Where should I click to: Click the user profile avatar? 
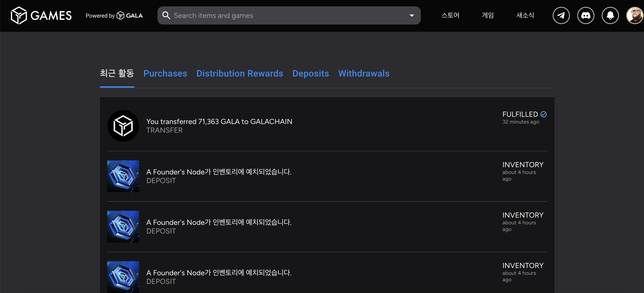pyautogui.click(x=634, y=15)
